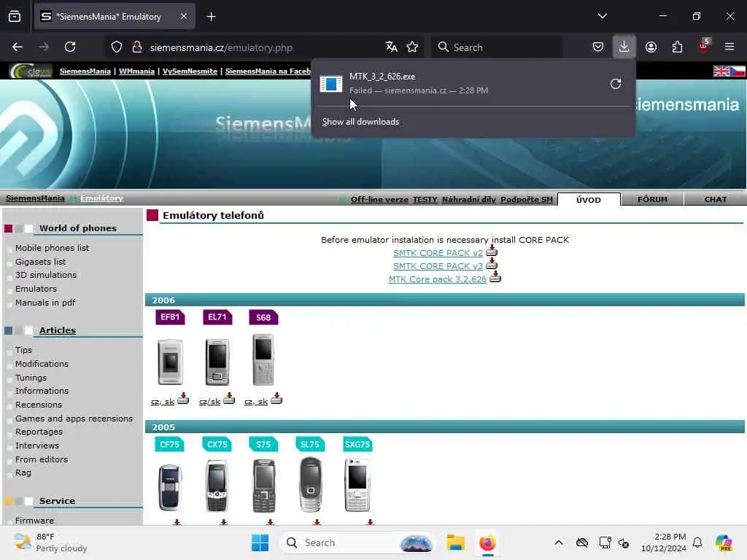Open the CHAT tab

point(716,200)
